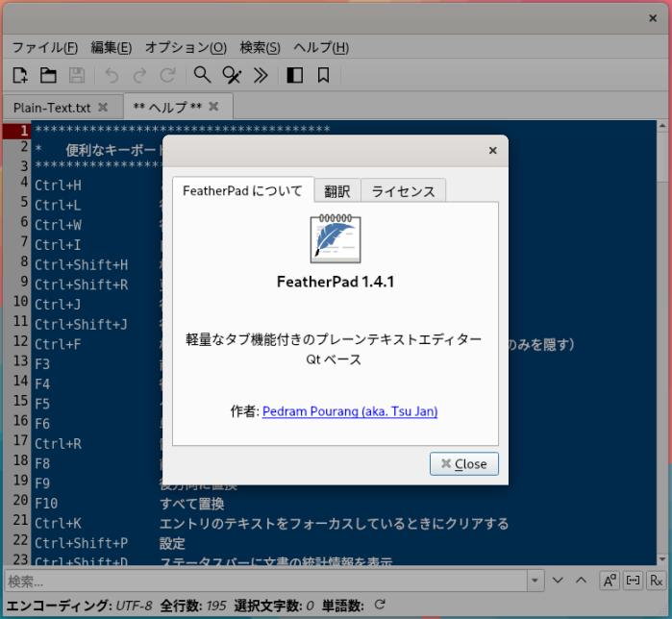The width and height of the screenshot is (672, 619).
Task: Click line number 1 in the editor gutter
Action: [x=24, y=131]
